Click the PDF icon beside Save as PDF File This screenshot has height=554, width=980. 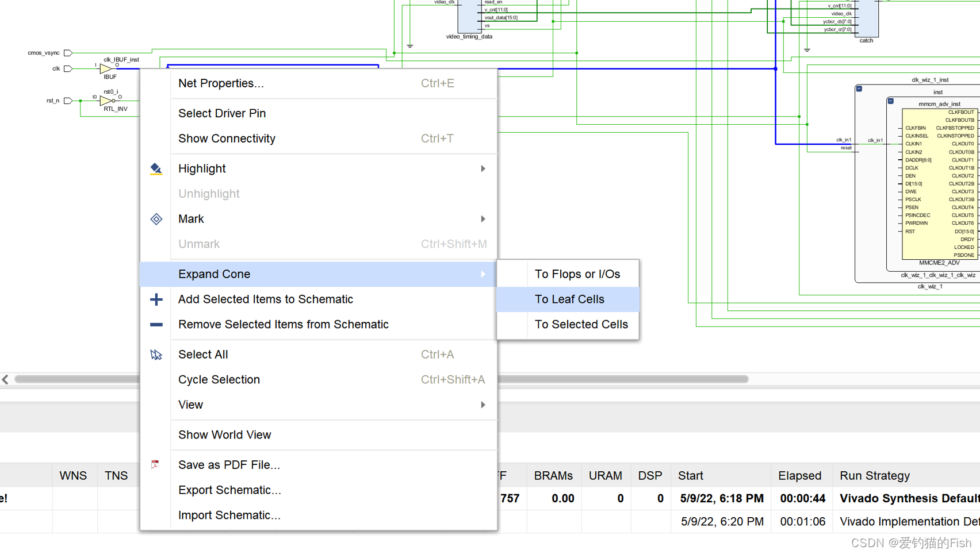(x=155, y=464)
